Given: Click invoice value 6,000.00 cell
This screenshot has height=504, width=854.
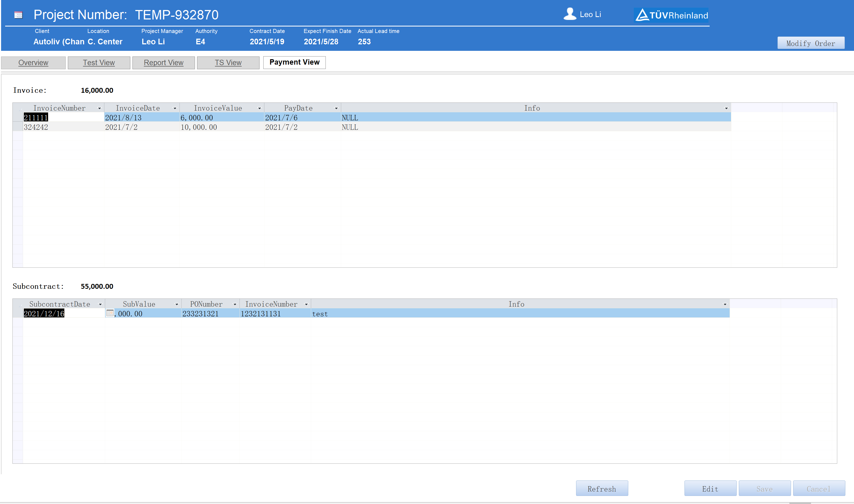Looking at the screenshot, I should pos(222,118).
